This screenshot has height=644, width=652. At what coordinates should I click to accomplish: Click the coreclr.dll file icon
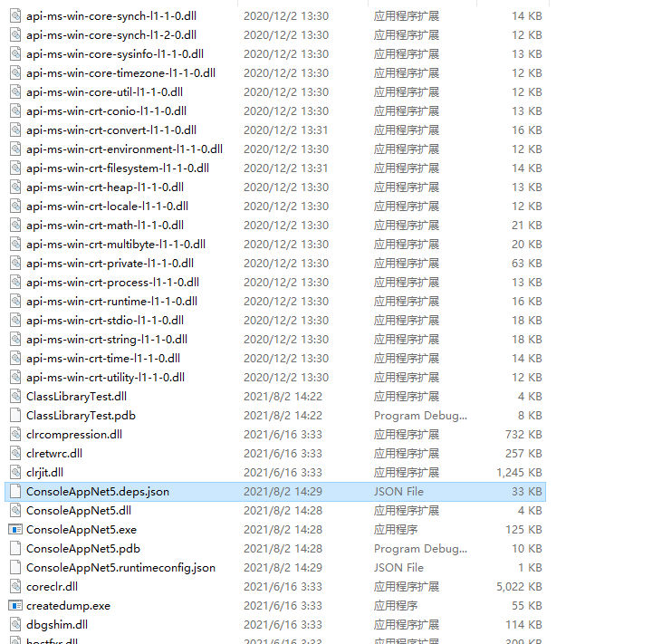[x=15, y=586]
